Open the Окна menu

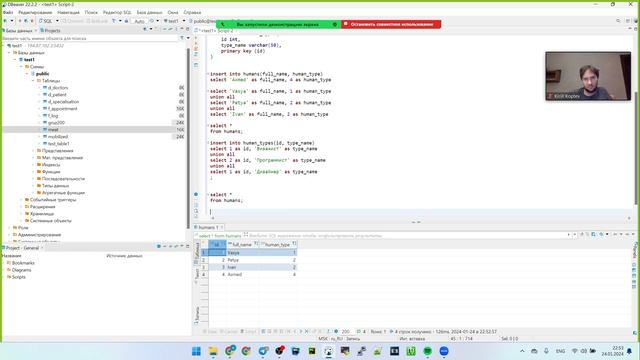pyautogui.click(x=173, y=13)
